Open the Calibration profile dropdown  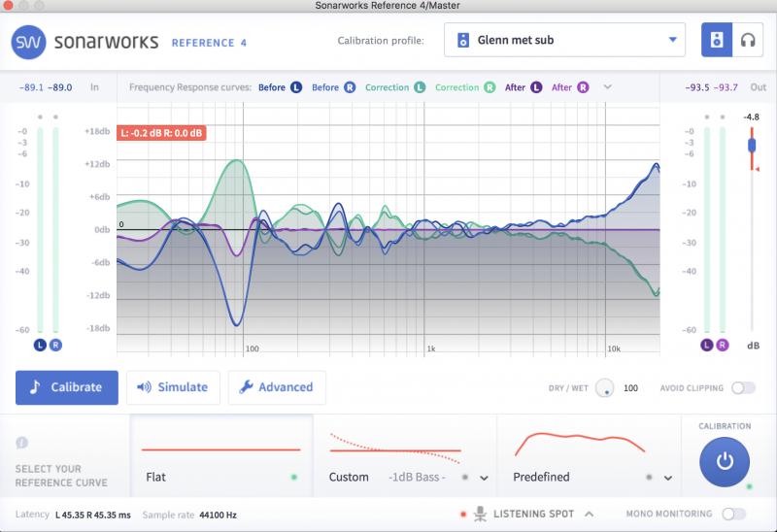click(x=564, y=40)
